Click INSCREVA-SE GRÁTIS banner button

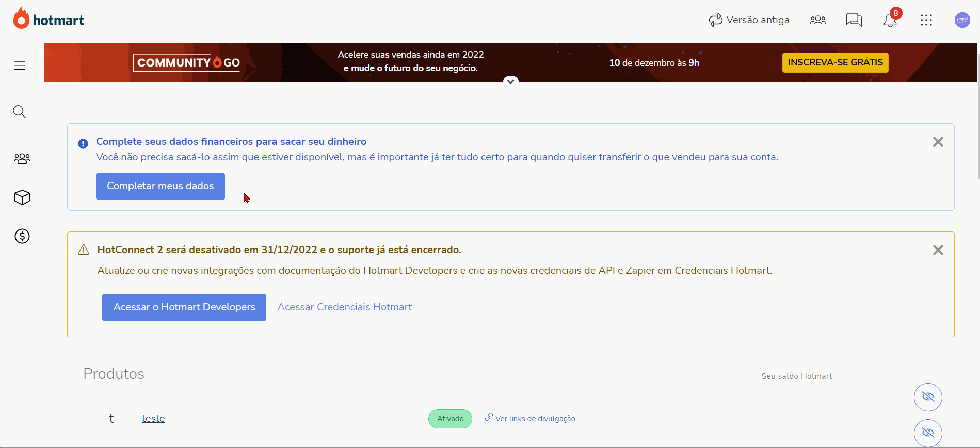(x=836, y=62)
